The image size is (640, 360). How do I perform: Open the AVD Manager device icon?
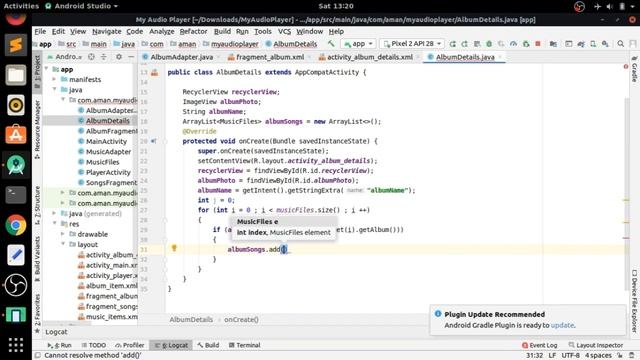pyautogui.click(x=593, y=44)
